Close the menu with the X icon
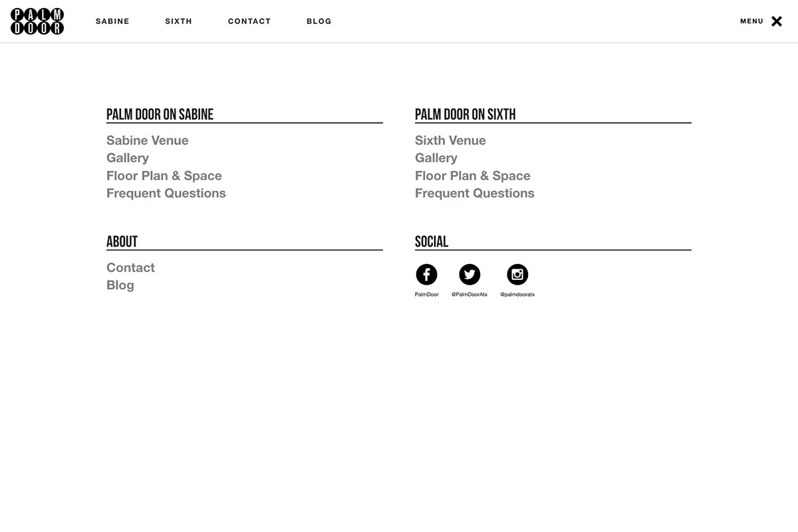This screenshot has height=532, width=798. click(777, 21)
